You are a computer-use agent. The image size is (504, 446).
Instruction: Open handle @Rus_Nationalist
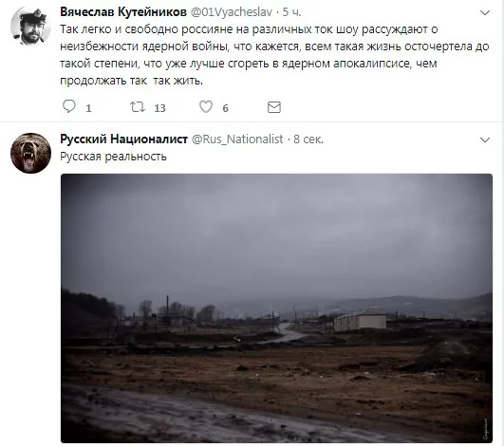[x=237, y=139]
